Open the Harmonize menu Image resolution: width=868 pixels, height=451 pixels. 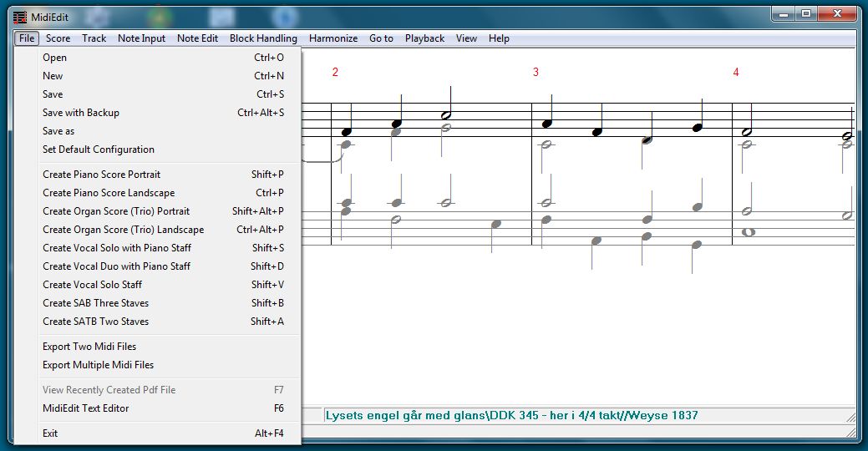point(333,38)
